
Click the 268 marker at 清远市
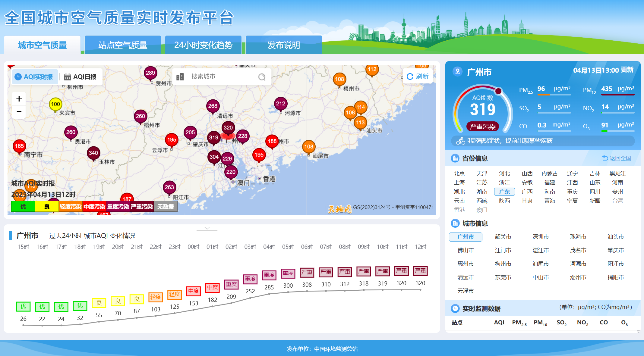click(x=213, y=106)
